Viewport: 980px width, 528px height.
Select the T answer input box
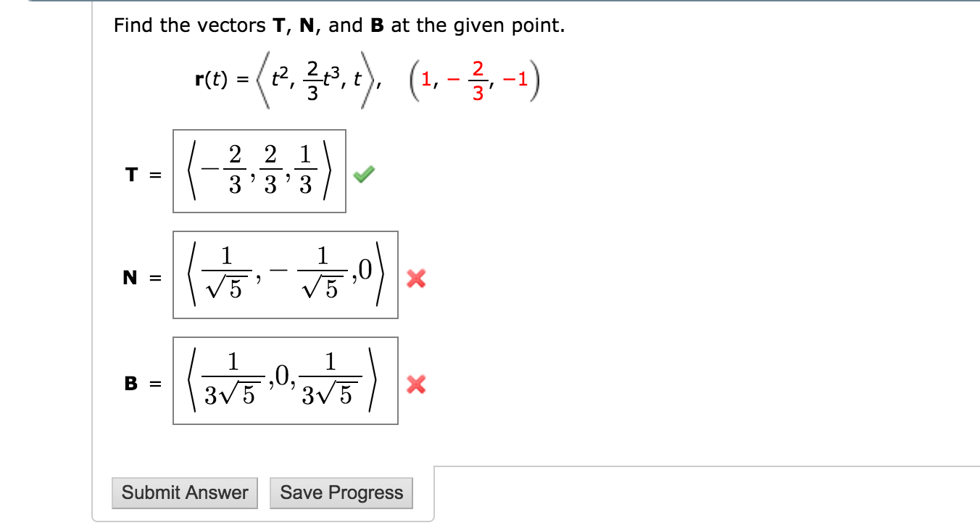(x=259, y=171)
